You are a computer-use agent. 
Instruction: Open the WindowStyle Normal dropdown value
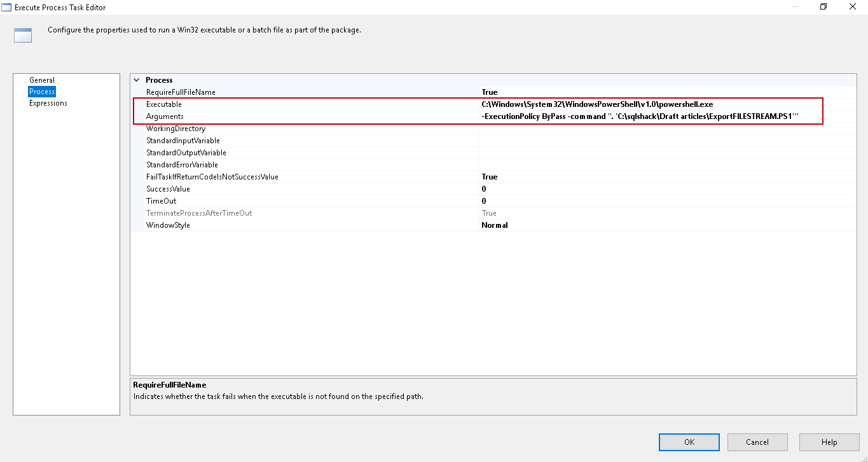(668, 225)
